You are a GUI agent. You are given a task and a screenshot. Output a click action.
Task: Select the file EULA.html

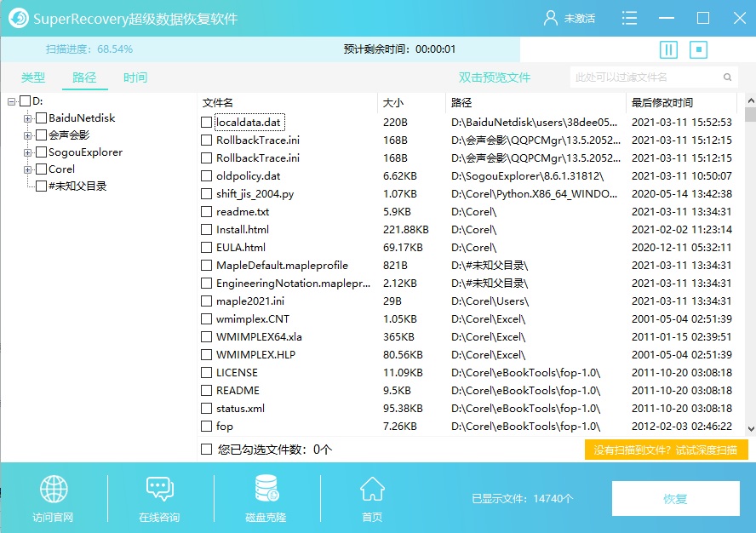pos(241,248)
